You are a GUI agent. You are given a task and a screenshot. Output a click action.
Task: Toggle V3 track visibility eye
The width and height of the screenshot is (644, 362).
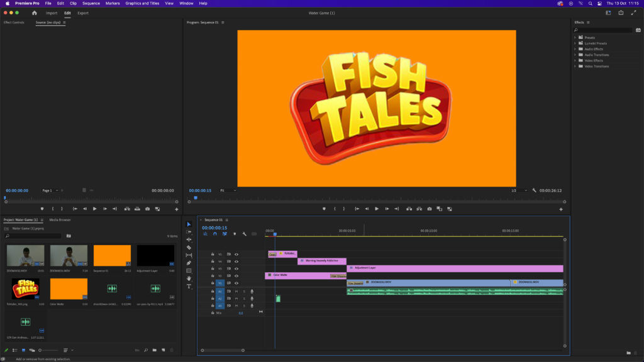[x=236, y=269]
